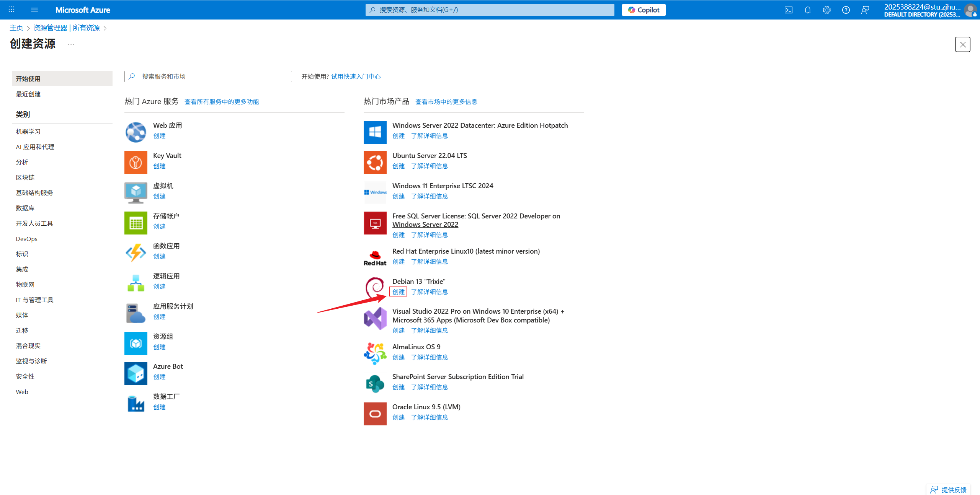This screenshot has width=980, height=495.
Task: Click the 函数应用 lightning icon
Action: pos(136,252)
